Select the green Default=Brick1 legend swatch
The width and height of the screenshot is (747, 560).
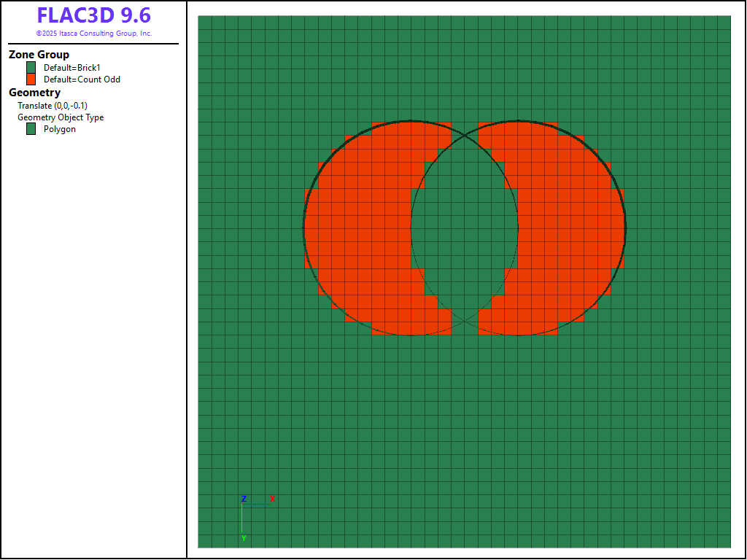[31, 68]
